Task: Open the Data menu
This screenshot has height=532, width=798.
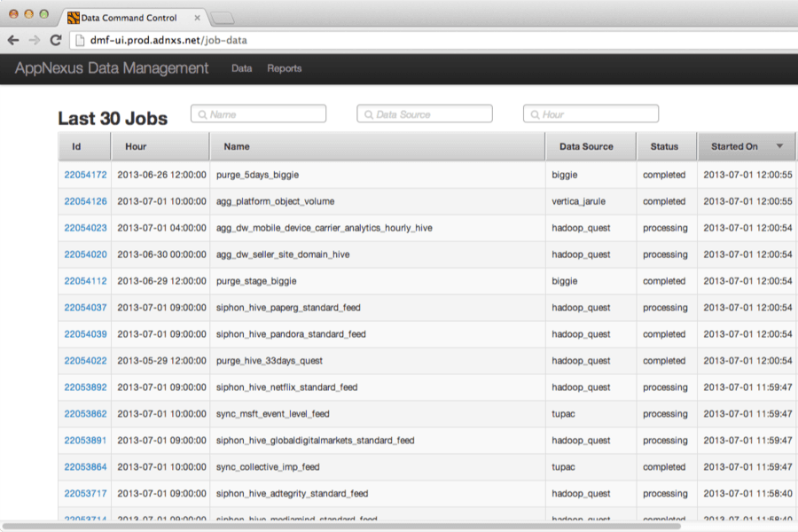Action: point(241,68)
